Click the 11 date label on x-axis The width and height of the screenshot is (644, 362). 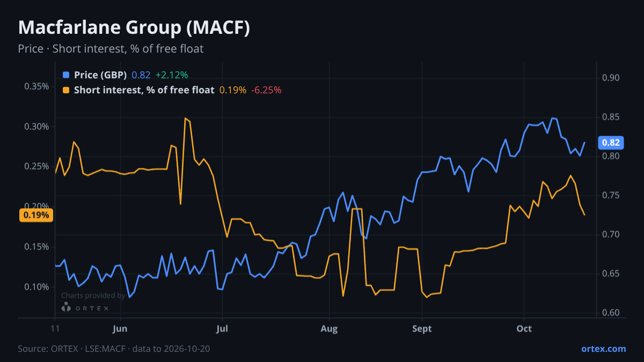pos(55,328)
